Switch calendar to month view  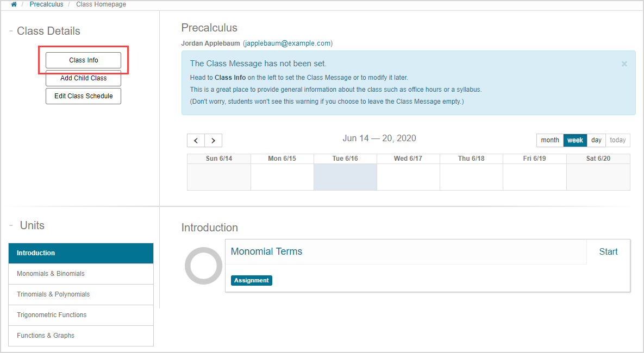(x=549, y=140)
